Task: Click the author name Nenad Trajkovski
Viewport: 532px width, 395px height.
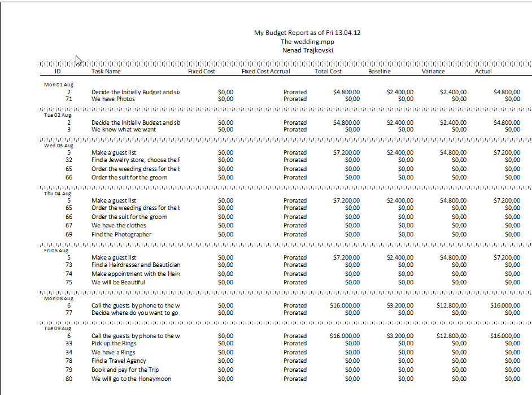Action: [x=307, y=50]
